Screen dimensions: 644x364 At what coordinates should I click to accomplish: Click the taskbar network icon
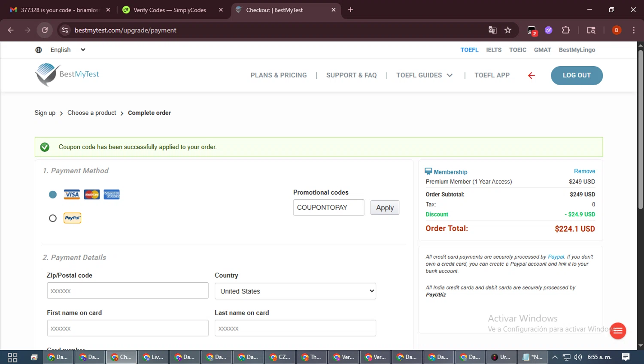tap(567, 357)
